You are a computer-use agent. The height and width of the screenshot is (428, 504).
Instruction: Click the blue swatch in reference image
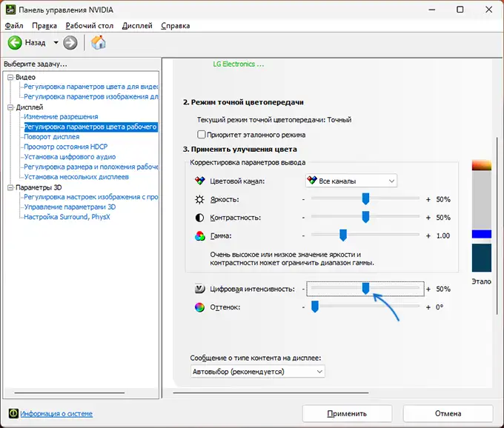point(482,234)
